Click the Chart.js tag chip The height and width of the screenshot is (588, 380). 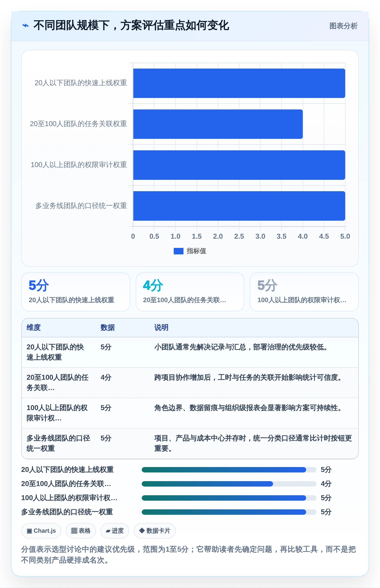pyautogui.click(x=41, y=531)
